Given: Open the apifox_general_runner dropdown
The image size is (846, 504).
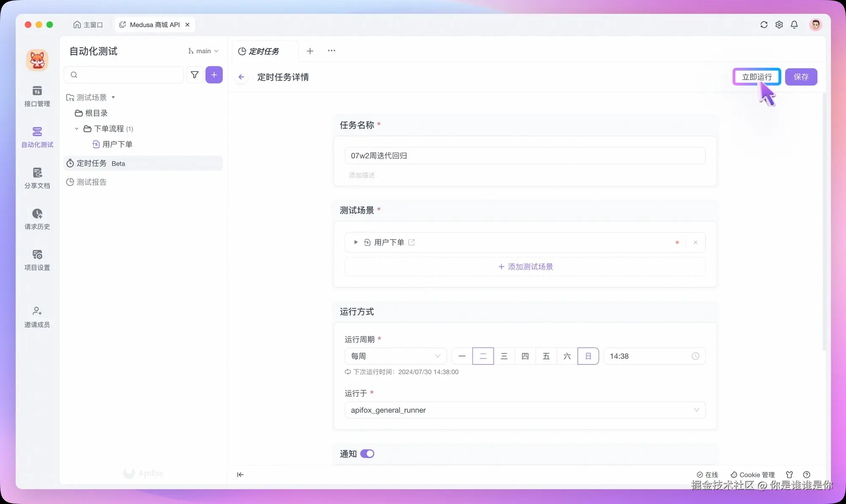Looking at the screenshot, I should coord(524,410).
